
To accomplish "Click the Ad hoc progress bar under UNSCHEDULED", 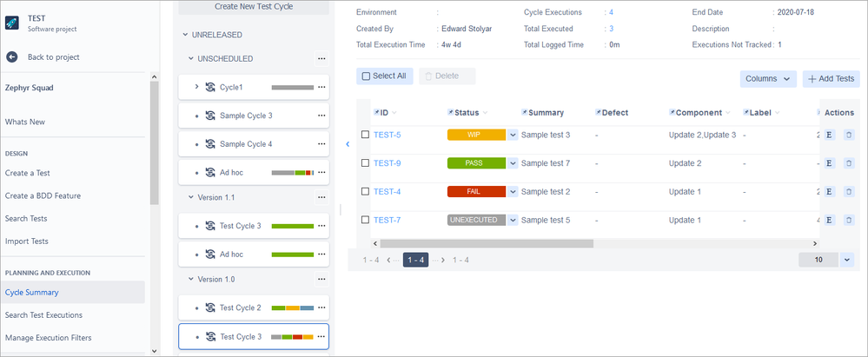I will [293, 173].
